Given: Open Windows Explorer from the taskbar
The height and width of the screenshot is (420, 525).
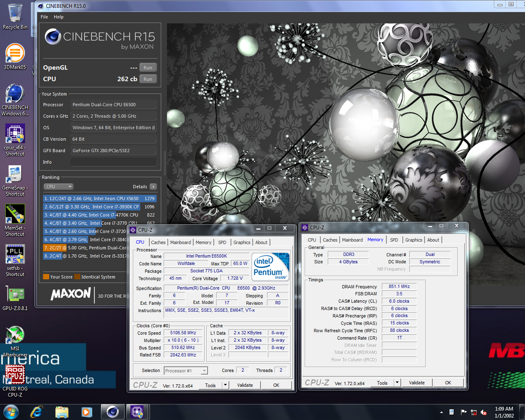Looking at the screenshot, I should [62, 412].
